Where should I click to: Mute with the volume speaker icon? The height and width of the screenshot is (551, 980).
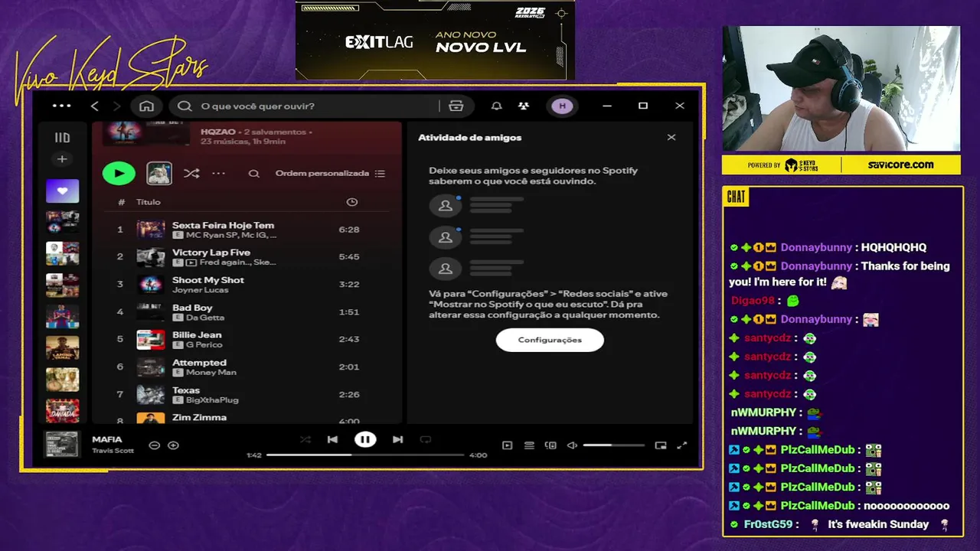[572, 445]
